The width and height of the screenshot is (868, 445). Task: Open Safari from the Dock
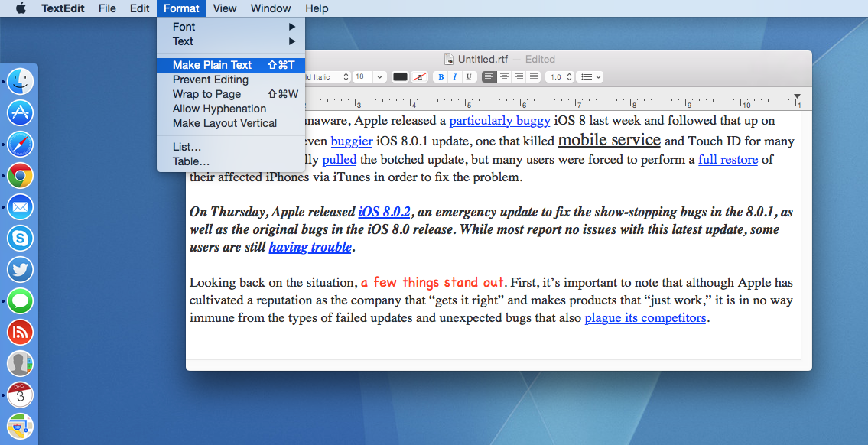(20, 144)
